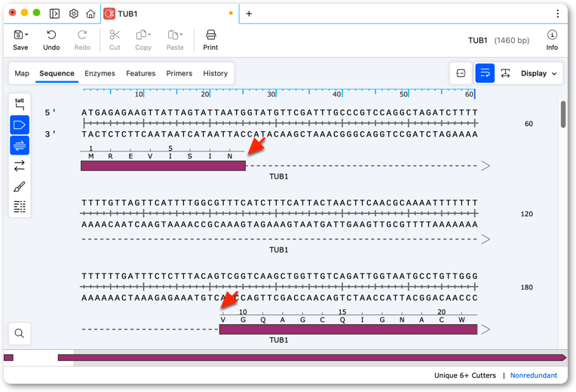Click the TTTTGTTAGTTC sequence row
This screenshot has height=392, width=576.
point(280,203)
